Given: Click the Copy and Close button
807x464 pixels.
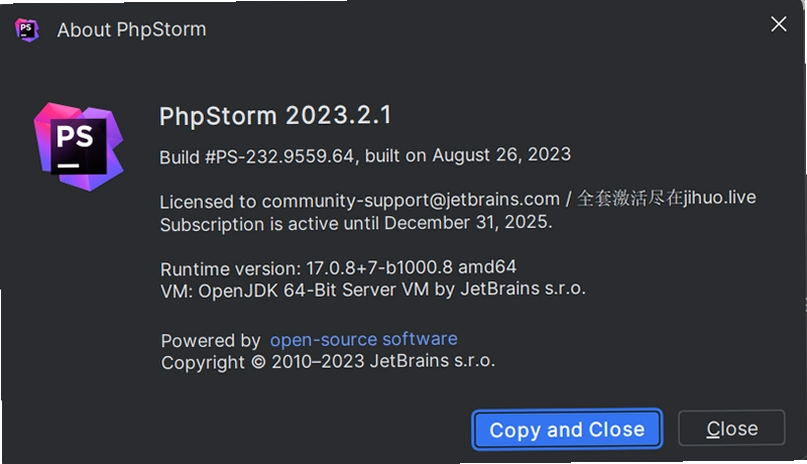Looking at the screenshot, I should (567, 429).
